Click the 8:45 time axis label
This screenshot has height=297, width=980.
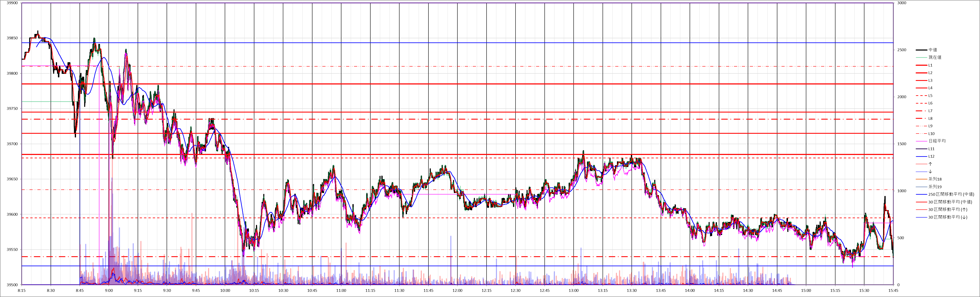(x=80, y=291)
